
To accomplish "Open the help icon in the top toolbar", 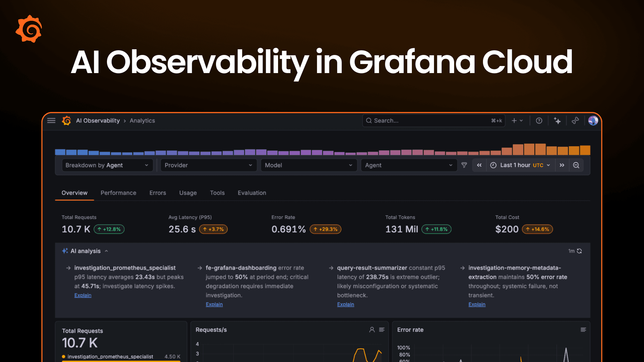I will [x=539, y=120].
